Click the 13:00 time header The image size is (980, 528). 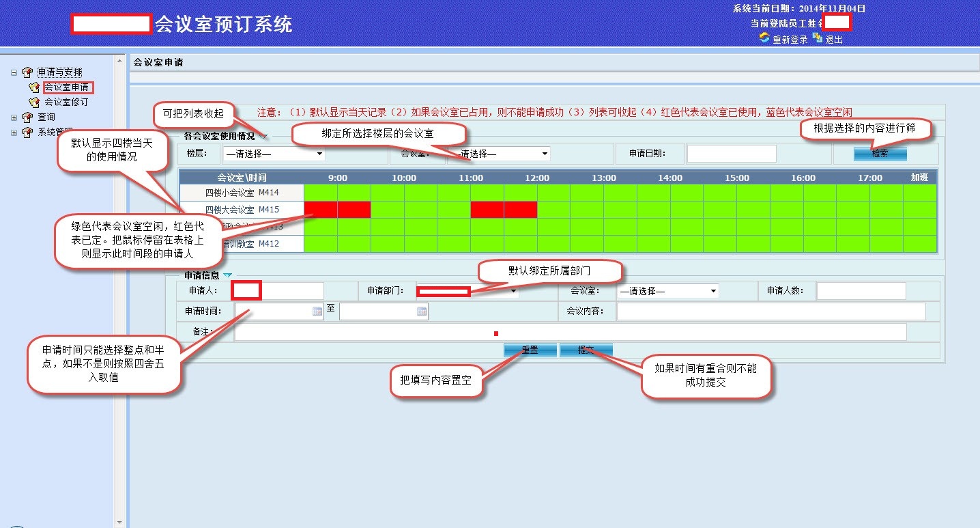tap(604, 178)
